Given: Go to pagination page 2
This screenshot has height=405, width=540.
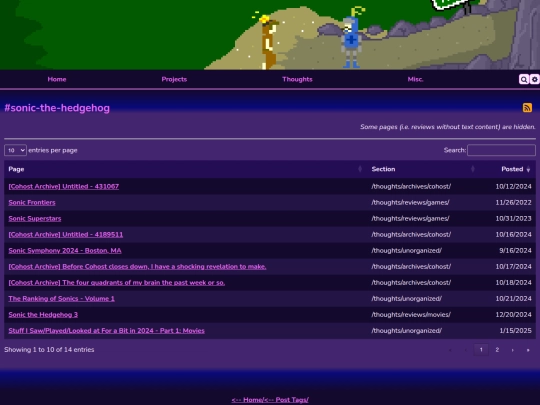Looking at the screenshot, I should [497, 350].
